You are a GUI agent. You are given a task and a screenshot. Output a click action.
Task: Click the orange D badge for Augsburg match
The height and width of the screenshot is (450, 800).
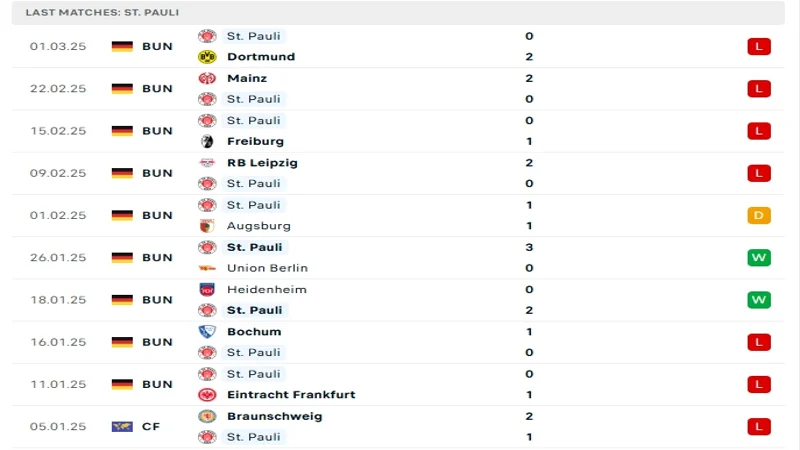[759, 215]
